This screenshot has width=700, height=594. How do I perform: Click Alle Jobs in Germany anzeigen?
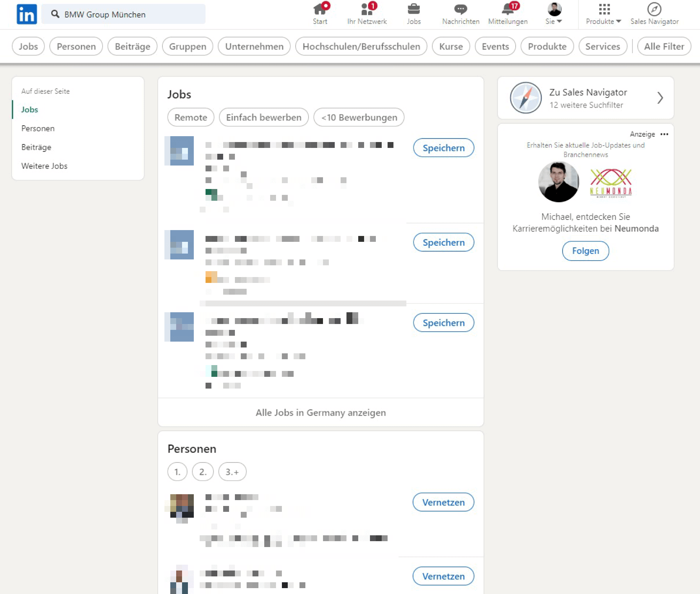click(321, 412)
